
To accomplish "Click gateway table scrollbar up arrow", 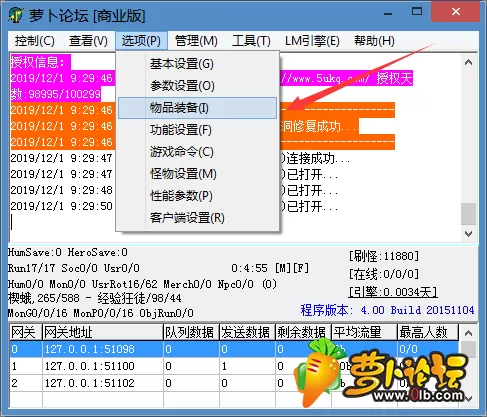I will [x=468, y=333].
